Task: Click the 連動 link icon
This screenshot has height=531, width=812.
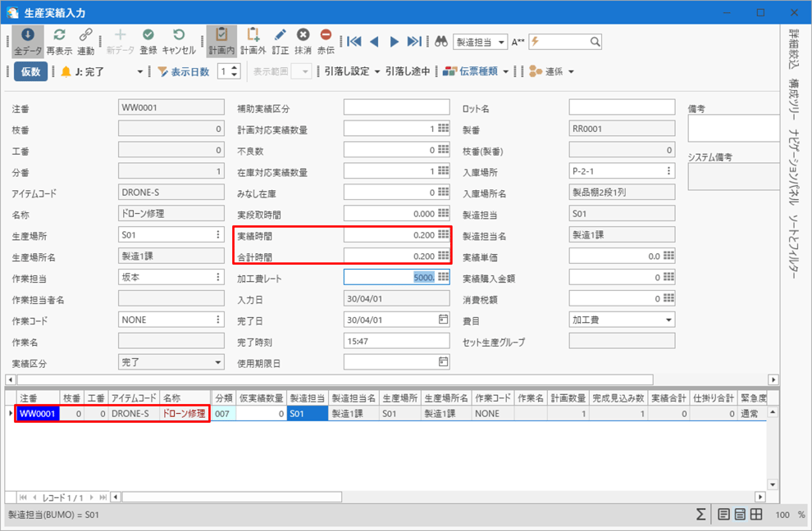Action: coord(85,35)
